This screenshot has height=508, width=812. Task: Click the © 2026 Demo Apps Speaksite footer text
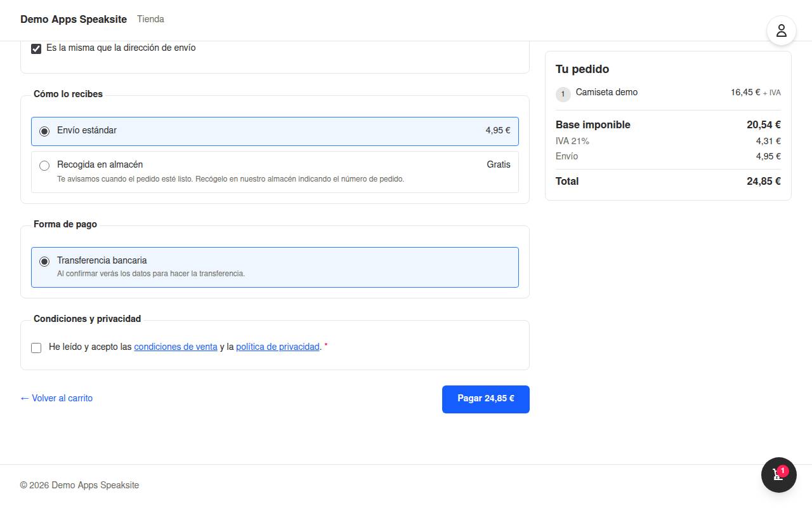[79, 485]
